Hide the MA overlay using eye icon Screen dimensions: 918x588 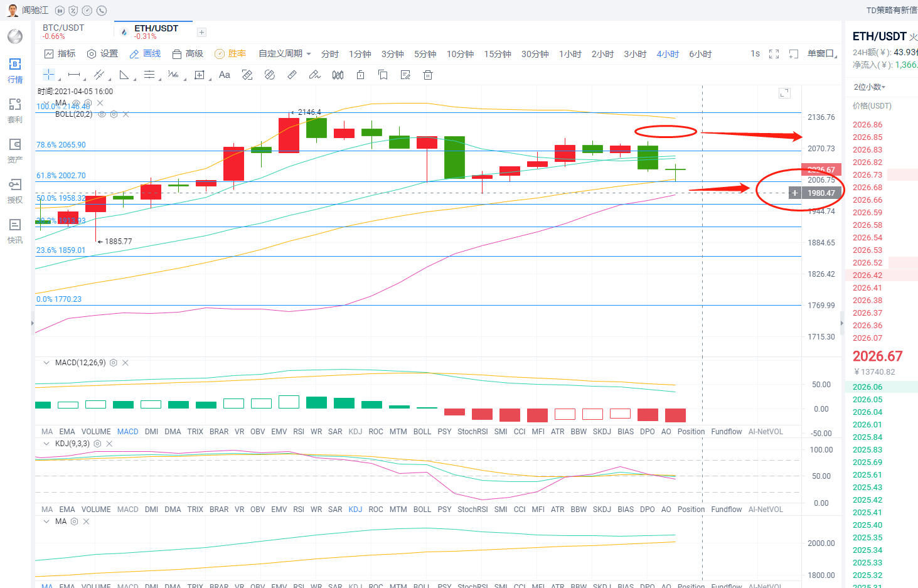[x=76, y=103]
